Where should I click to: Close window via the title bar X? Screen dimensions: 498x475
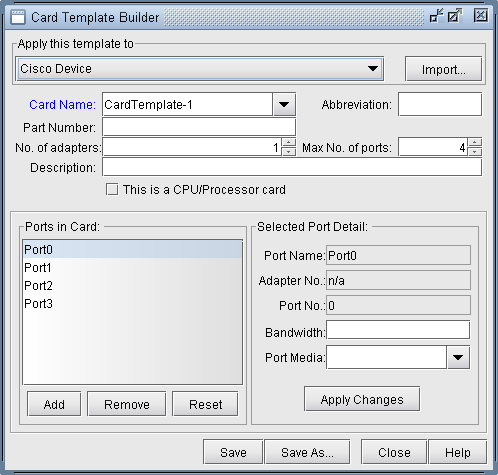(481, 16)
